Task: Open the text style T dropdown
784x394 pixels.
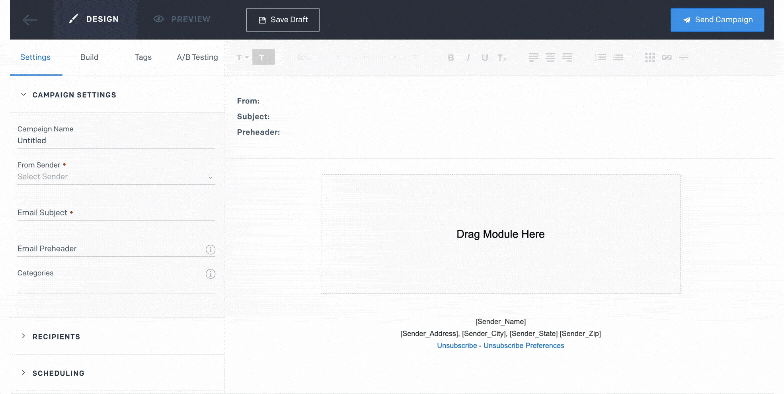Action: 242,58
